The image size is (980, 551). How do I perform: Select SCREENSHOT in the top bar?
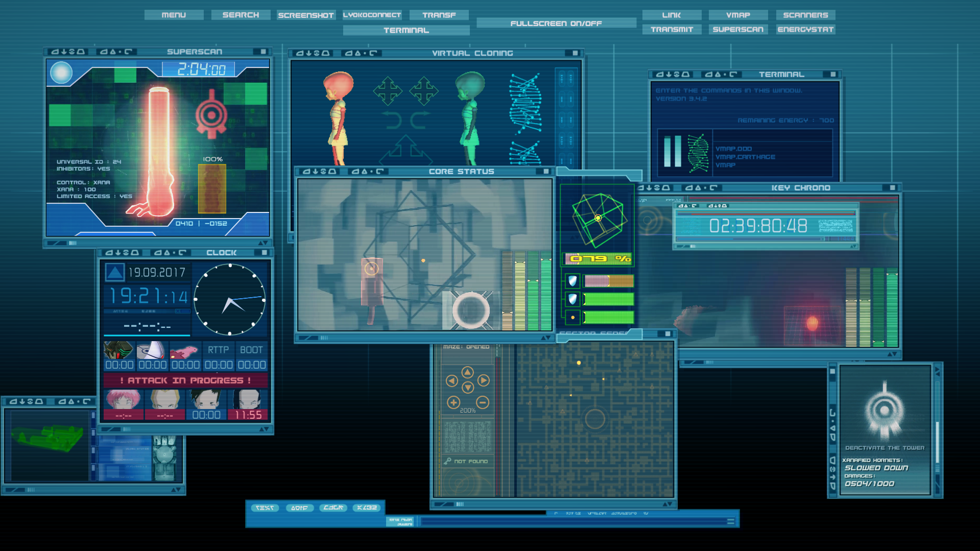[306, 15]
